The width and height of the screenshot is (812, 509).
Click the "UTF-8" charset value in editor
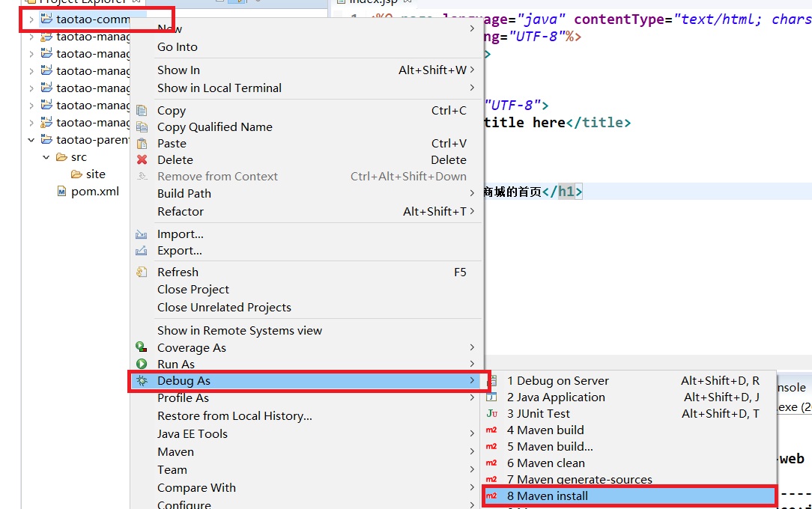tap(512, 106)
